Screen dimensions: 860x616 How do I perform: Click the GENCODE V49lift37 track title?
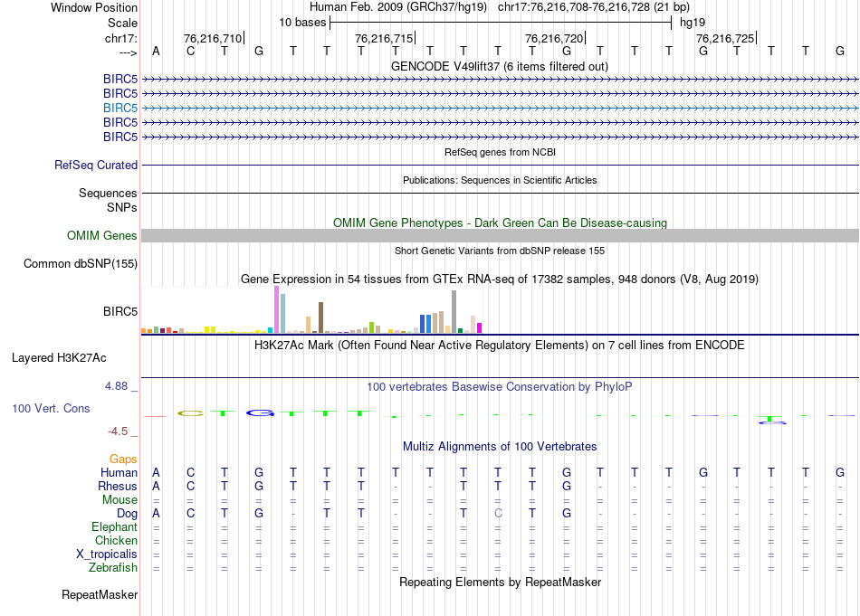(500, 66)
